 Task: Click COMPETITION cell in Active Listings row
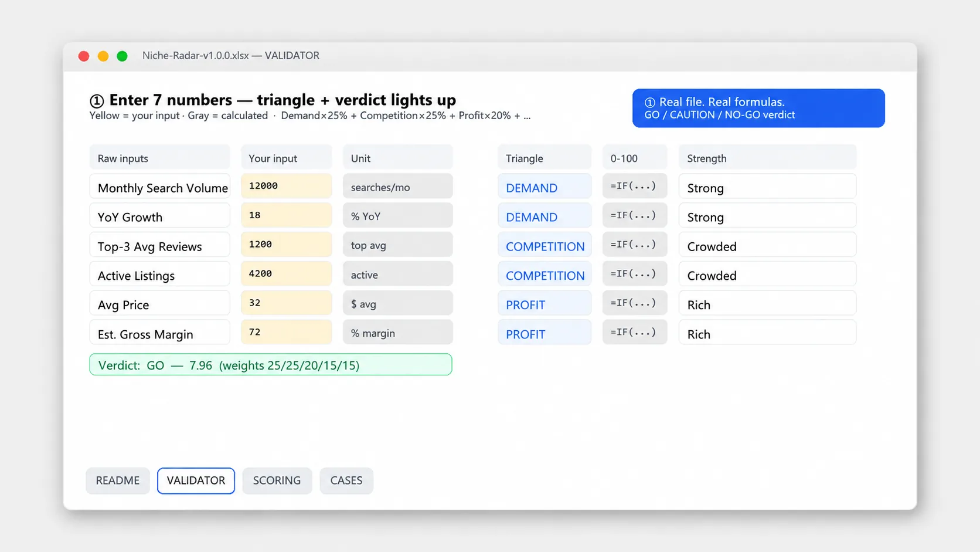pos(545,274)
